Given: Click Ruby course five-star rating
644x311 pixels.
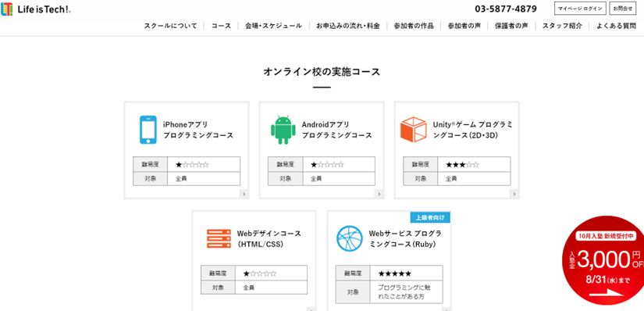Looking at the screenshot, I should (x=394, y=273).
